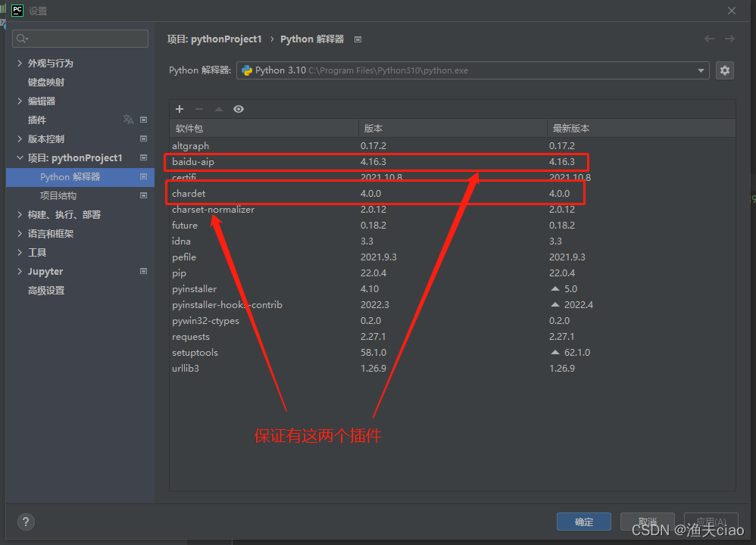
Task: Collapse the 项目: pythonProject1 section
Action: [x=20, y=157]
